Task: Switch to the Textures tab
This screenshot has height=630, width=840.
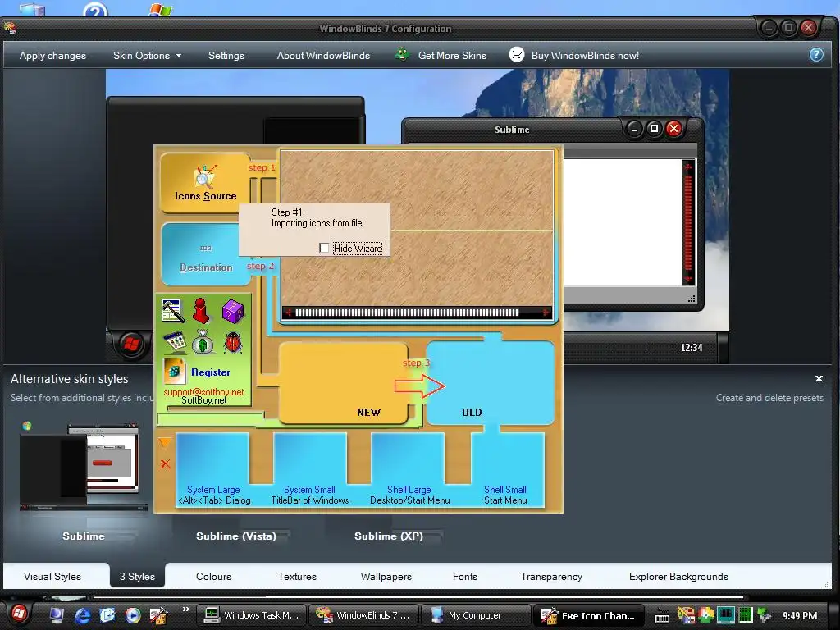Action: point(297,577)
